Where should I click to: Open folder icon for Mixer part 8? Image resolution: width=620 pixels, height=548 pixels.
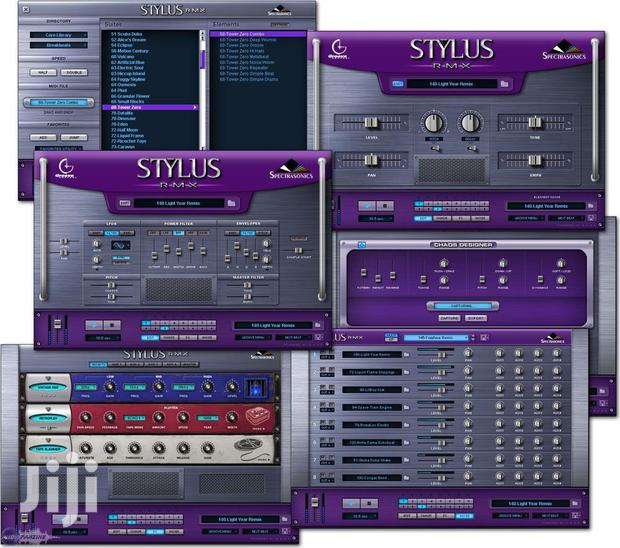tap(406, 478)
